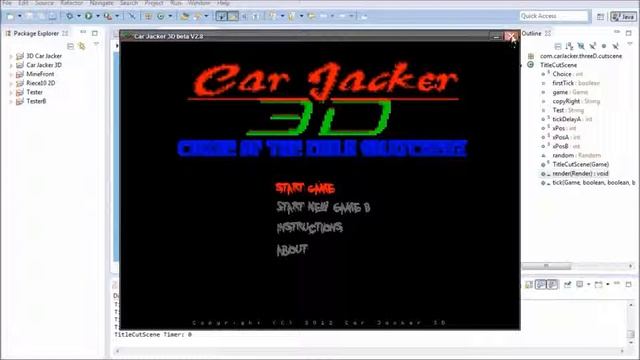Image resolution: width=640 pixels, height=360 pixels.
Task: Click START NEW GAME B option
Action: 323,207
